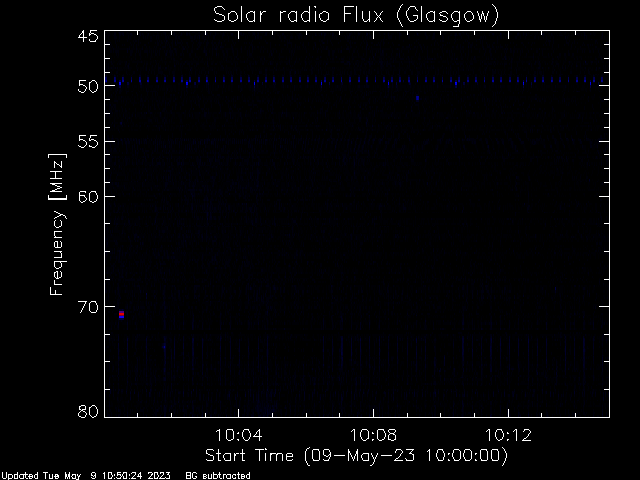Click the 45 frequency axis label
Screen dimensions: 640x480
(x=88, y=36)
